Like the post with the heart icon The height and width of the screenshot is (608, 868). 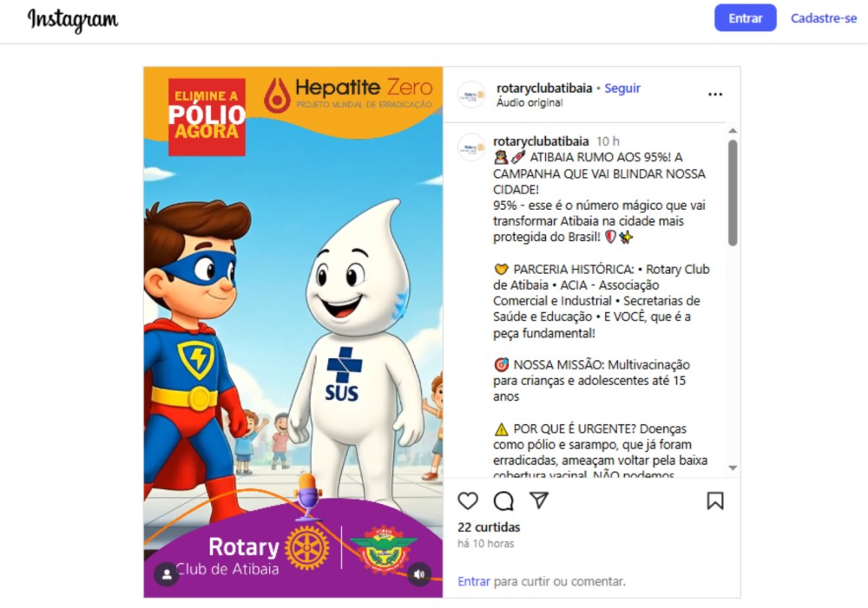(x=468, y=500)
